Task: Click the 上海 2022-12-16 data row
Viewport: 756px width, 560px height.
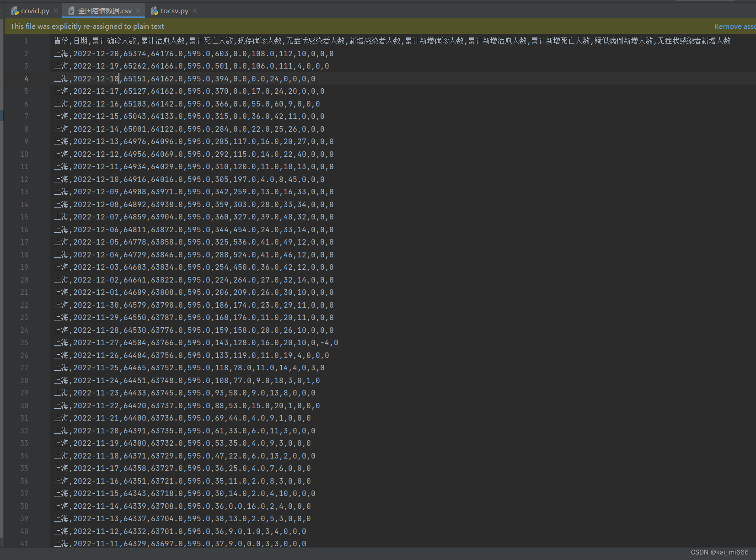Action: [x=187, y=104]
